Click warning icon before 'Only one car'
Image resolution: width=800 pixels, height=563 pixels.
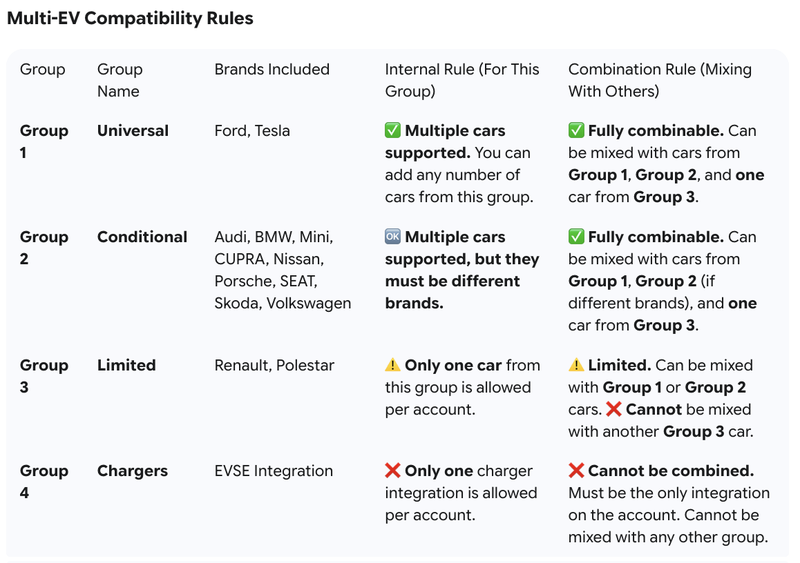click(393, 365)
